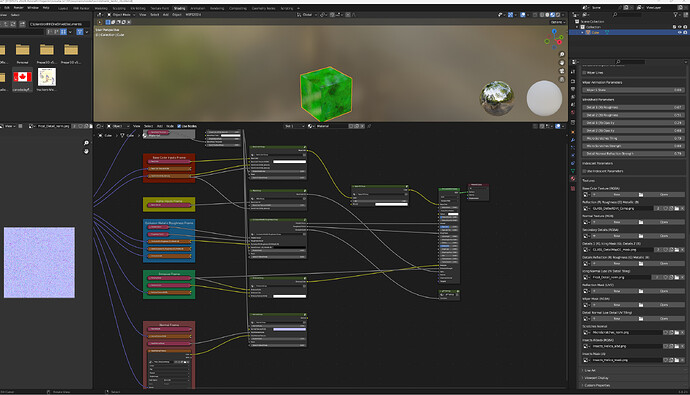Click the outliner filter funnel icon
690x395 pixels.
point(676,15)
